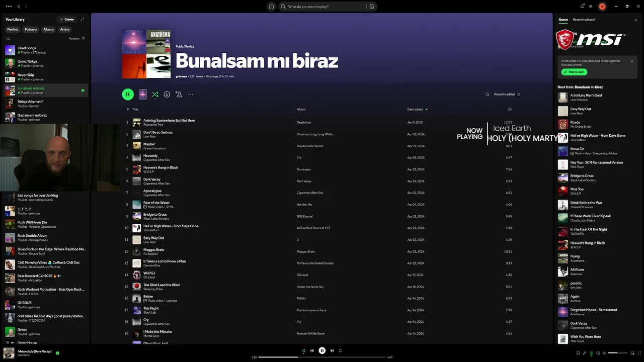Image resolution: width=644 pixels, height=362 pixels.
Task: Go to Spotify Home
Action: pos(272,7)
